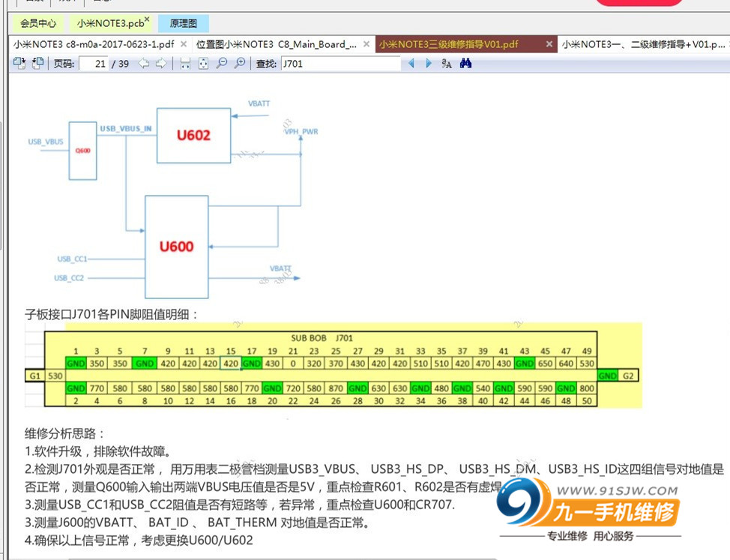Click the 查找 search field containing J701

pos(341,64)
